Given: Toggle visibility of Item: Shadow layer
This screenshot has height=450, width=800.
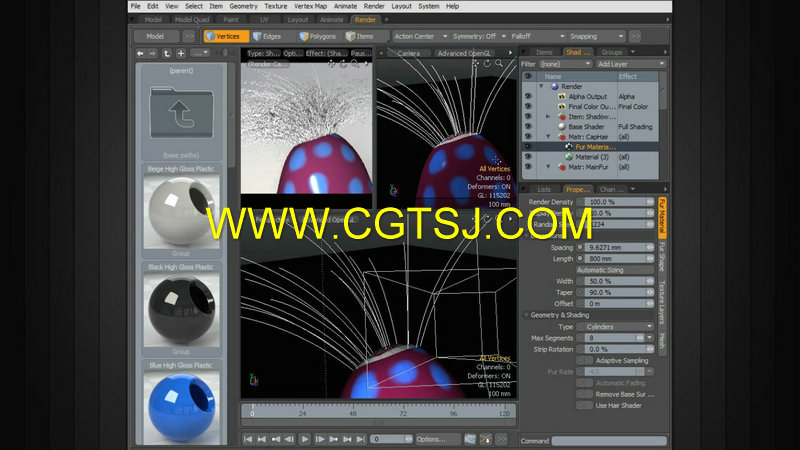Looking at the screenshot, I should click(x=528, y=116).
